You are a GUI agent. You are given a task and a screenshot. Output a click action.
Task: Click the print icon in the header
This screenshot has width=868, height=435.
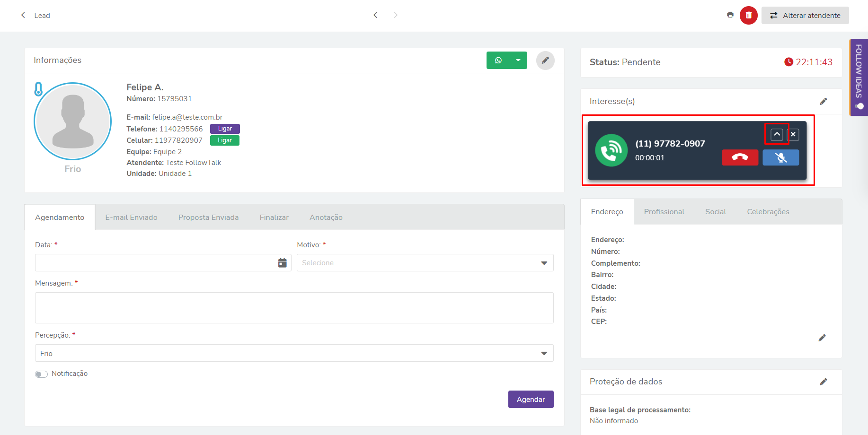730,15
